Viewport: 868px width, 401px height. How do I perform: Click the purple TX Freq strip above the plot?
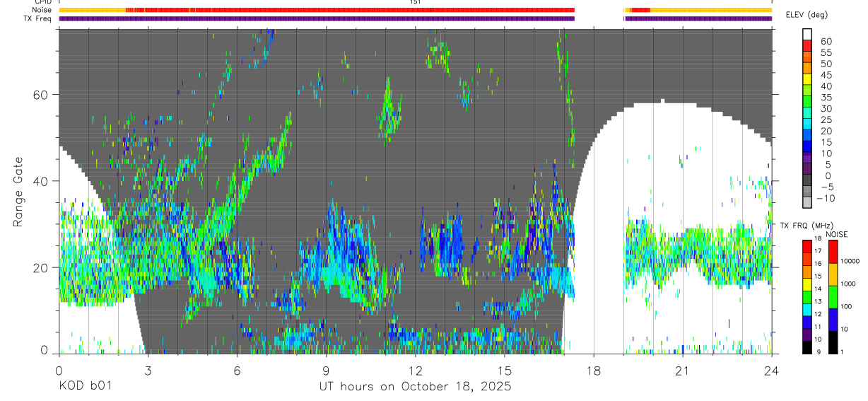pyautogui.click(x=317, y=18)
